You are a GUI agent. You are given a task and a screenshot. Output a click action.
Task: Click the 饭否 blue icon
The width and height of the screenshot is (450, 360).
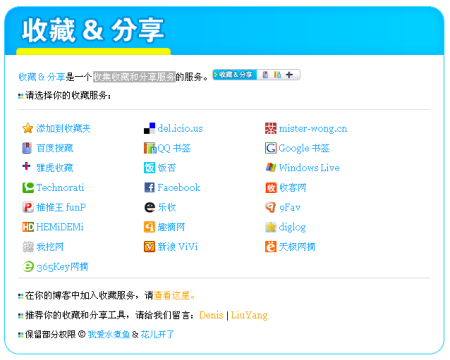point(149,168)
